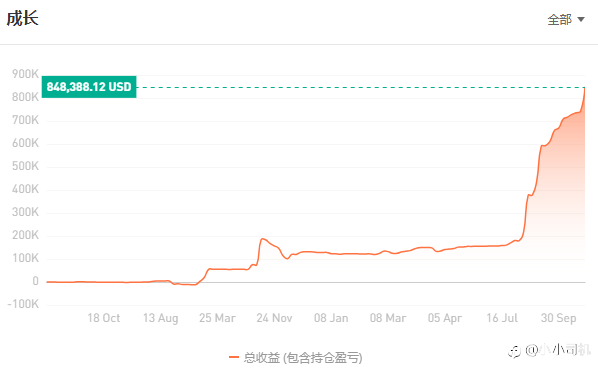This screenshot has height=378, width=598.
Task: Select the 30 Sep date label
Action: click(558, 318)
